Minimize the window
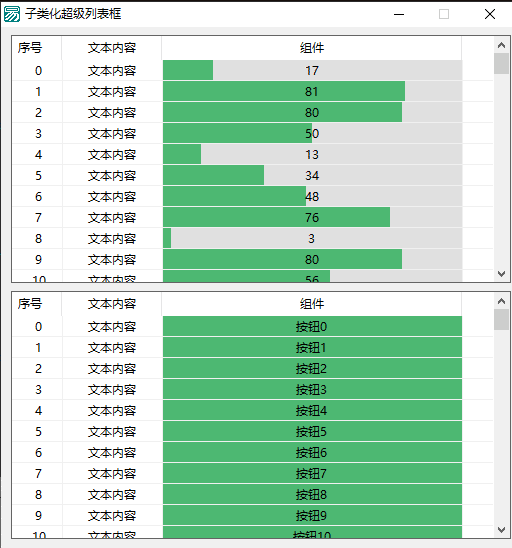 point(399,14)
